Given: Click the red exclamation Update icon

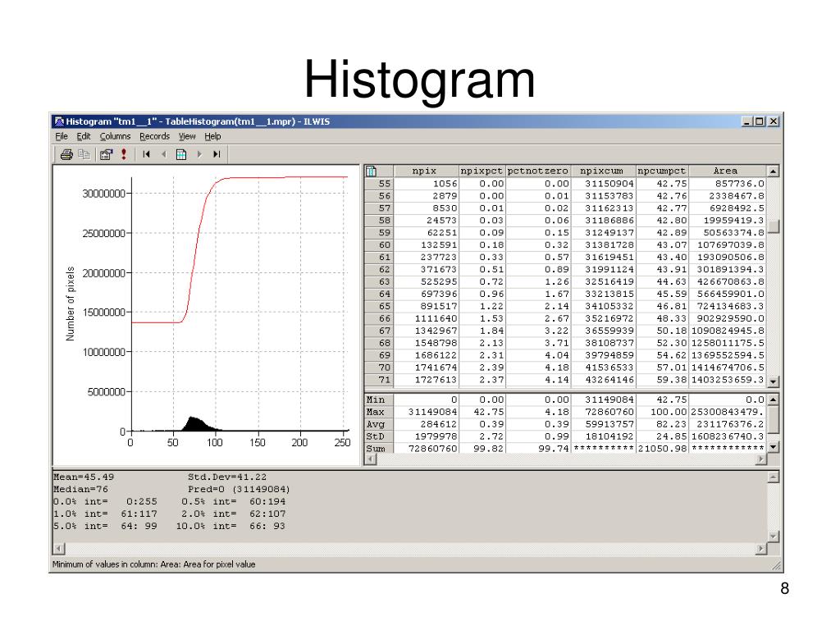Looking at the screenshot, I should point(124,154).
